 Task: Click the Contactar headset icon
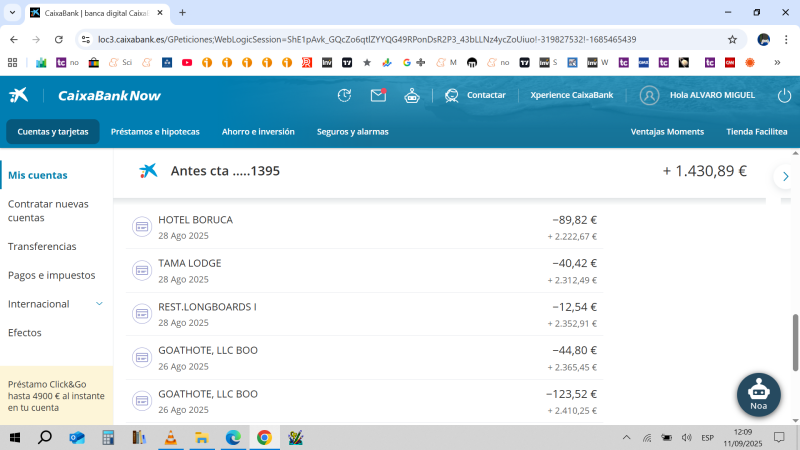[x=452, y=95]
